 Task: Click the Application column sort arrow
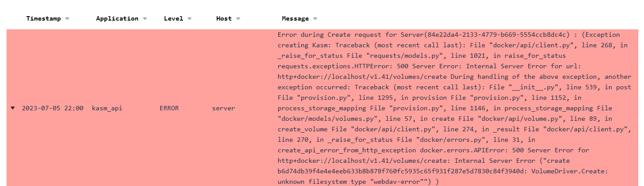(145, 19)
